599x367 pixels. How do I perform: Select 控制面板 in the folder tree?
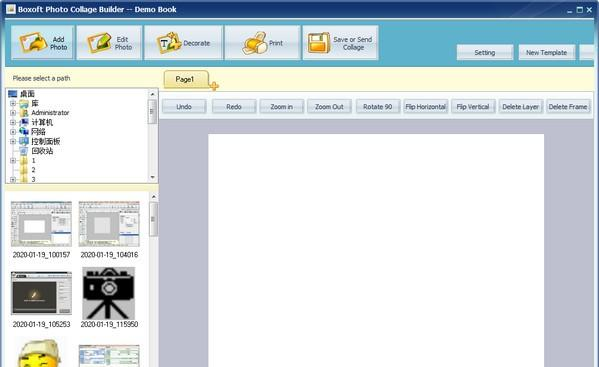tap(40, 141)
